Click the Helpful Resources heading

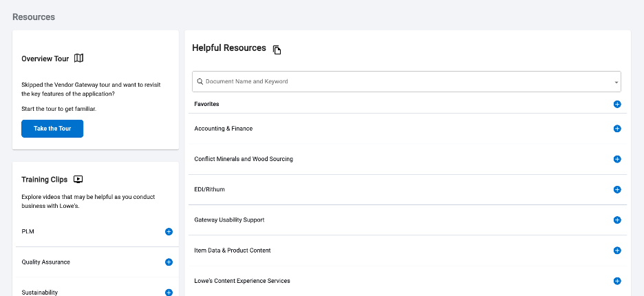click(229, 48)
